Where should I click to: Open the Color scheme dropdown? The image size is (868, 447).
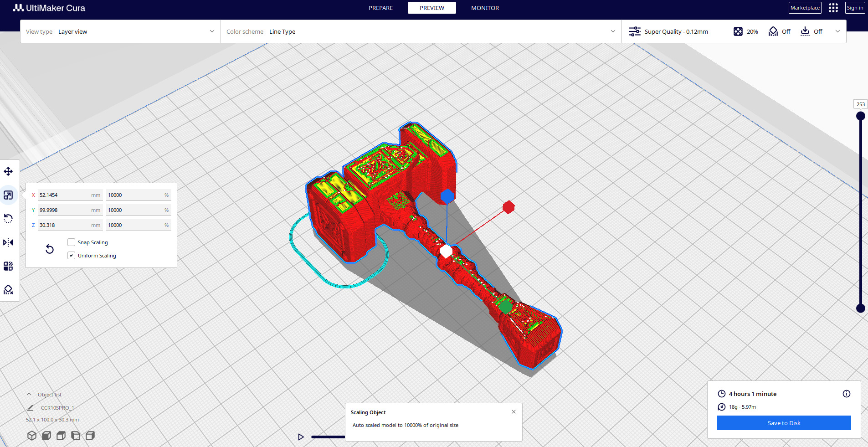[x=421, y=31]
